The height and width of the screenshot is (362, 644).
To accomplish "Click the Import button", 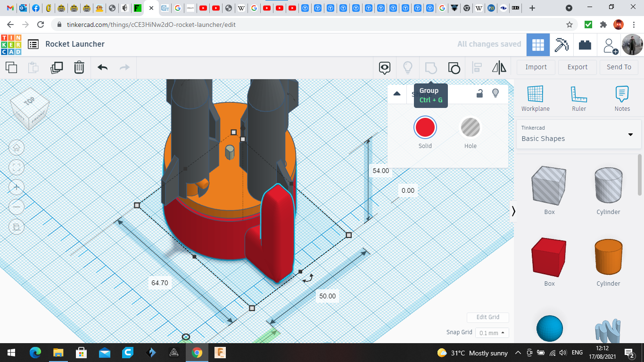I will tap(536, 67).
